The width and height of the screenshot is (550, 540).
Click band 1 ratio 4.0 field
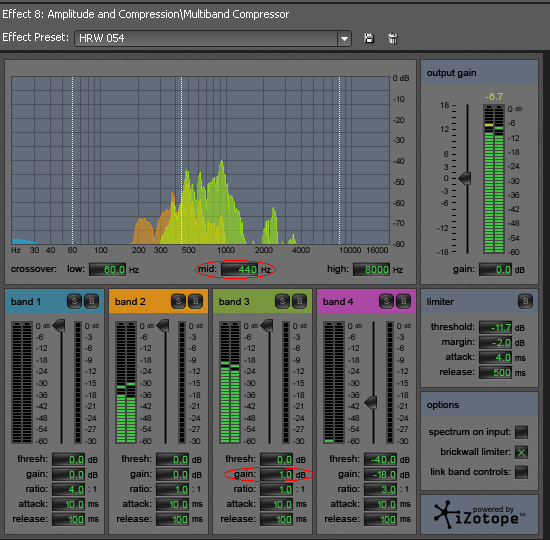pyautogui.click(x=69, y=489)
